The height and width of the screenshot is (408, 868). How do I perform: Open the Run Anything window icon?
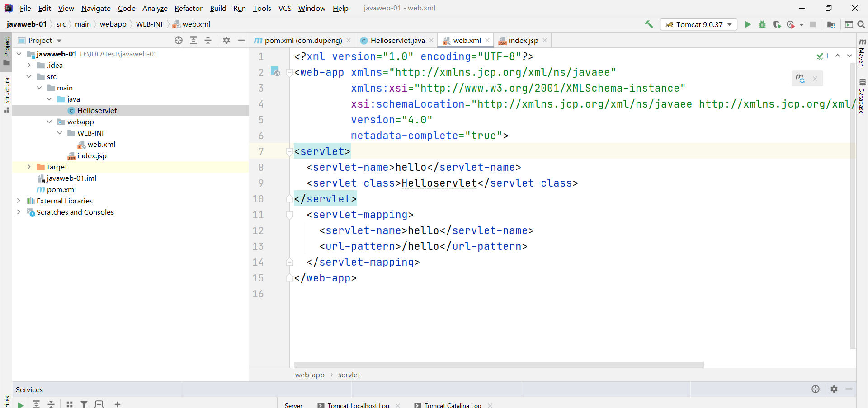tap(849, 24)
